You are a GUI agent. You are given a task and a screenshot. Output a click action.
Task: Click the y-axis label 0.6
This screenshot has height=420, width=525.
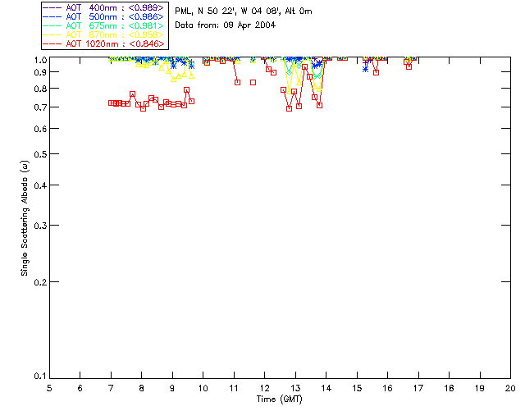tap(40, 130)
